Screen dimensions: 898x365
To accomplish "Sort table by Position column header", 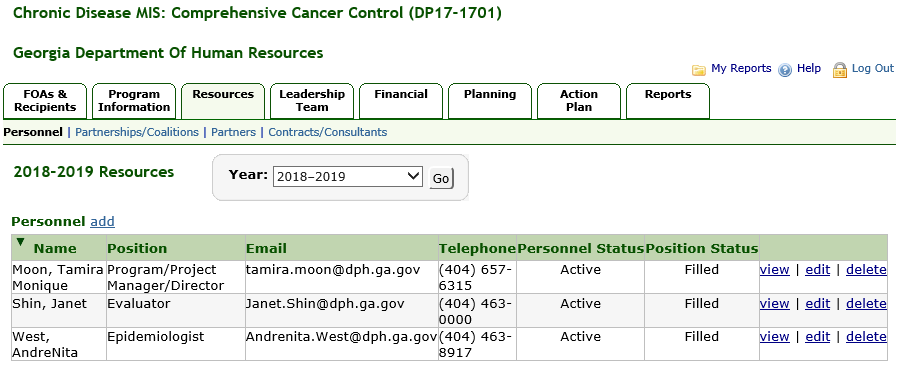I will (137, 249).
